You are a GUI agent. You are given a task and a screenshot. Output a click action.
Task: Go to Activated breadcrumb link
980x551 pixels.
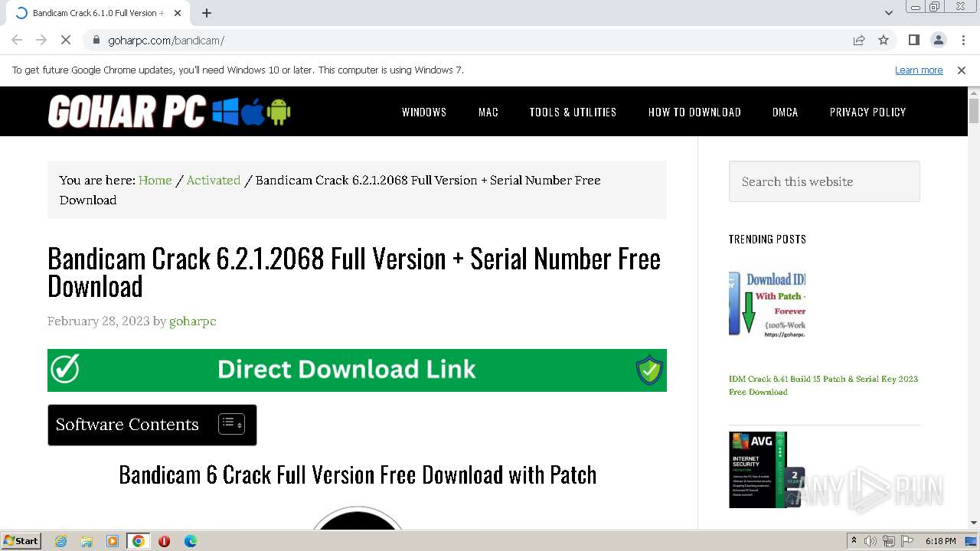[x=214, y=181]
